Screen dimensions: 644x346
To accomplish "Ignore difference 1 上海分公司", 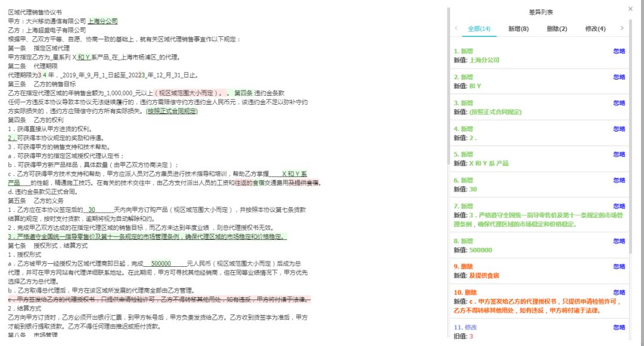I will coord(619,51).
